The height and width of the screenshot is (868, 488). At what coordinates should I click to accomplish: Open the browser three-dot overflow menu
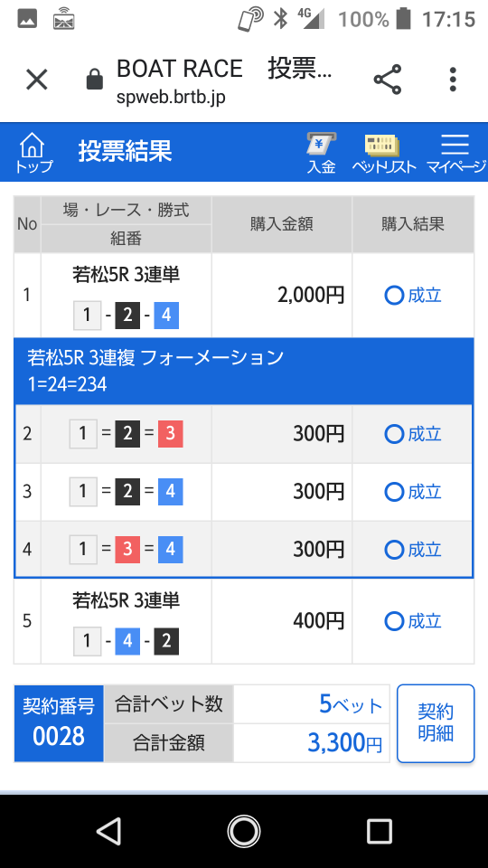pyautogui.click(x=453, y=80)
